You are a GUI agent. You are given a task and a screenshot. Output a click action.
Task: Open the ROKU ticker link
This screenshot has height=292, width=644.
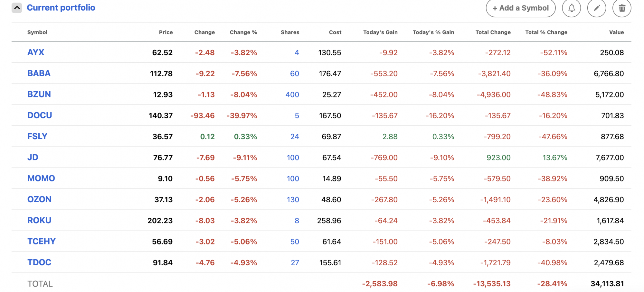point(39,221)
